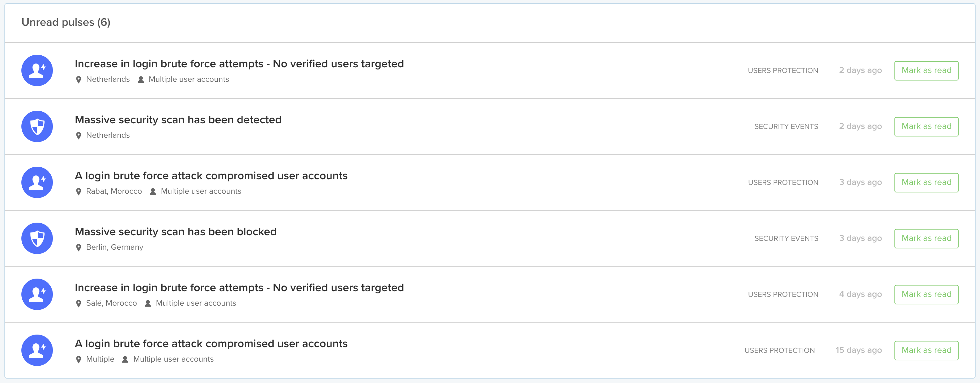Click the user icon for the 15 days ago pulse
980x383 pixels.
click(x=37, y=350)
